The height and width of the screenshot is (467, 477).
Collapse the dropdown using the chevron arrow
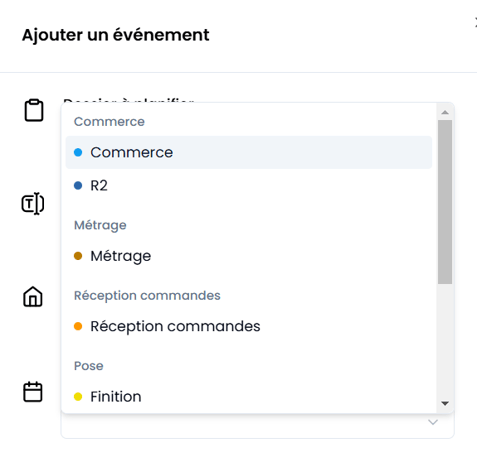[x=433, y=422]
